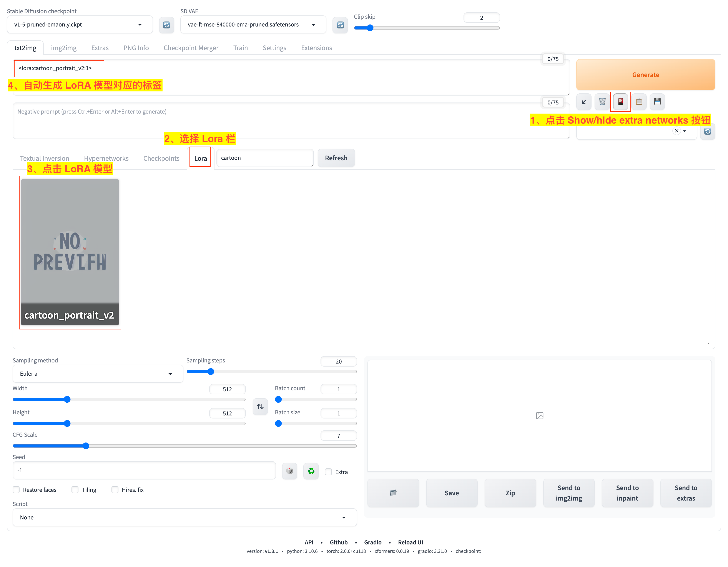Open the Stable Diffusion checkpoint dropdown
728x567 pixels.
(x=80, y=25)
